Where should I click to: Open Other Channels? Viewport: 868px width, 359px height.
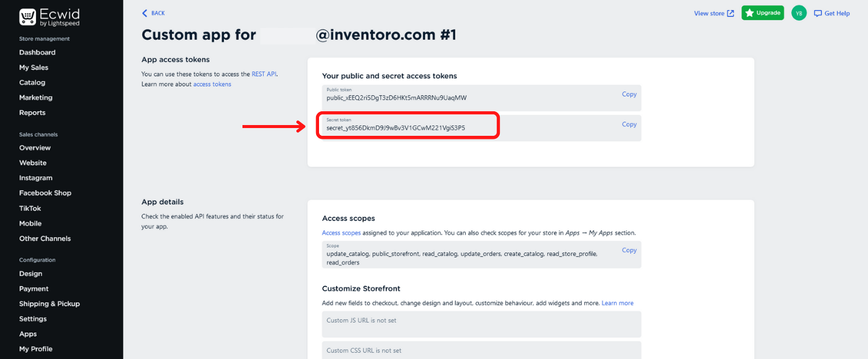45,238
